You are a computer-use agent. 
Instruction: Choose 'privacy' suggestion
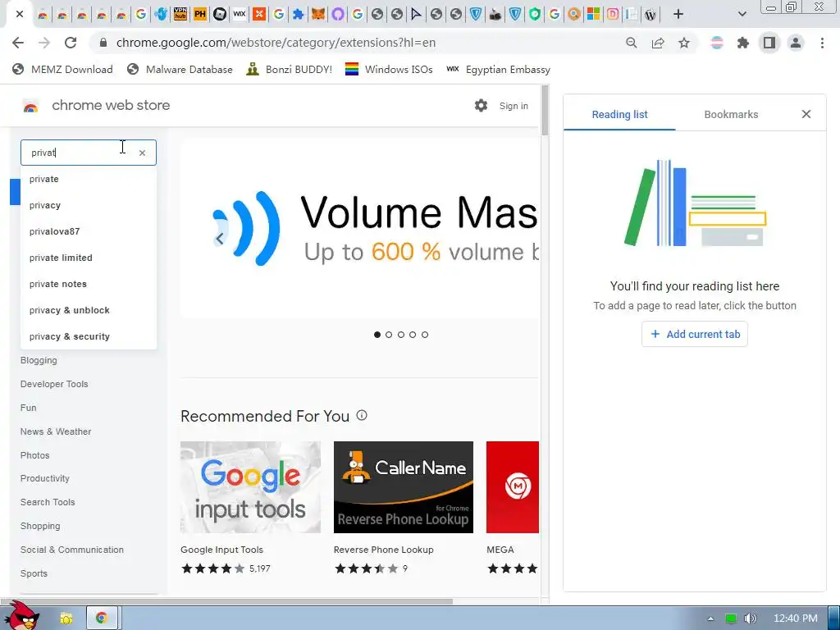pyautogui.click(x=89, y=205)
